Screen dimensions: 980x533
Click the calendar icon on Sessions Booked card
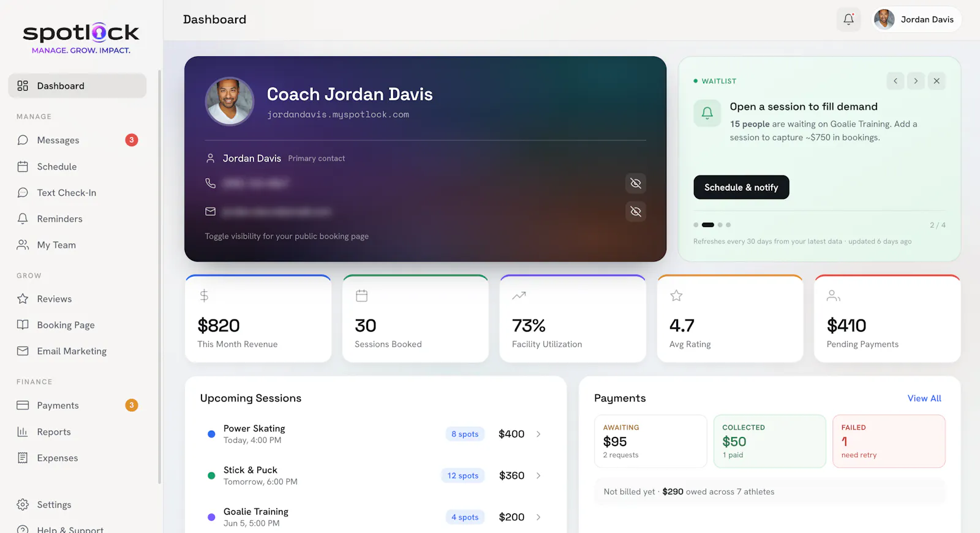(362, 296)
